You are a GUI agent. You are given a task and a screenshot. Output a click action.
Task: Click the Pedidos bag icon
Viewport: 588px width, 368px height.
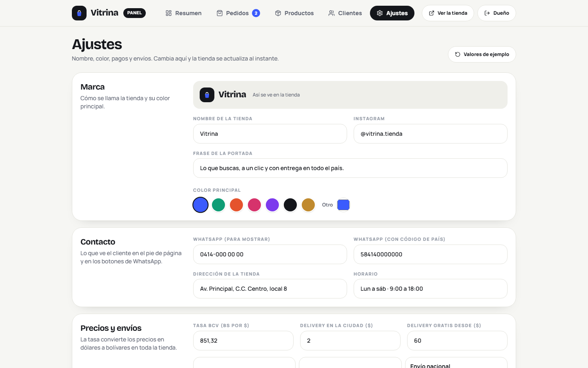pos(220,13)
